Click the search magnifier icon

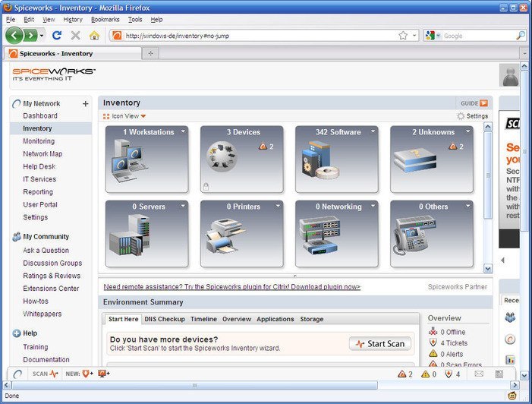coord(521,35)
